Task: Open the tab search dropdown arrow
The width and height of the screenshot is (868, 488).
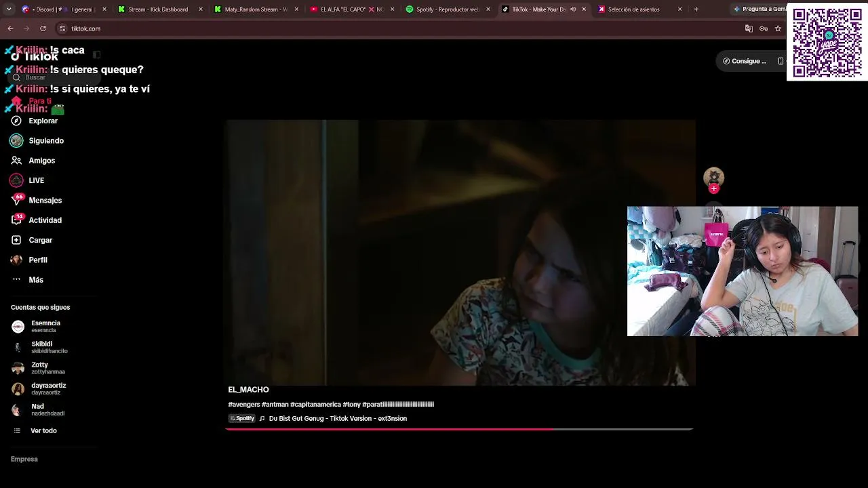Action: (x=9, y=9)
